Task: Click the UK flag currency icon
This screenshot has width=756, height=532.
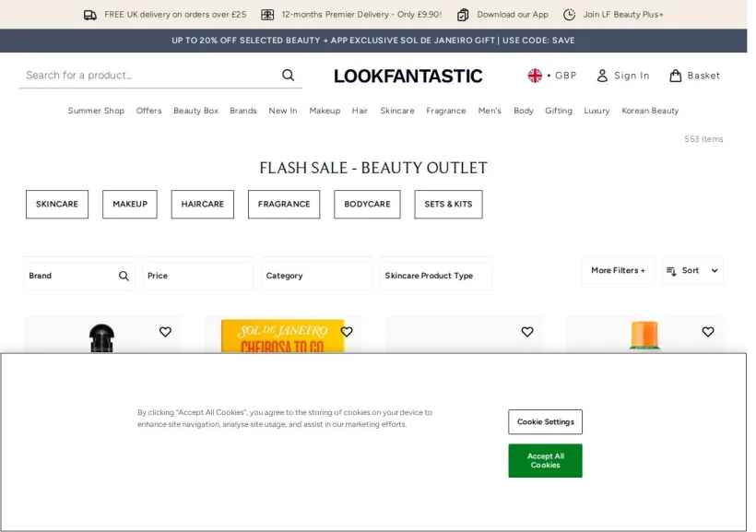Action: coord(535,76)
